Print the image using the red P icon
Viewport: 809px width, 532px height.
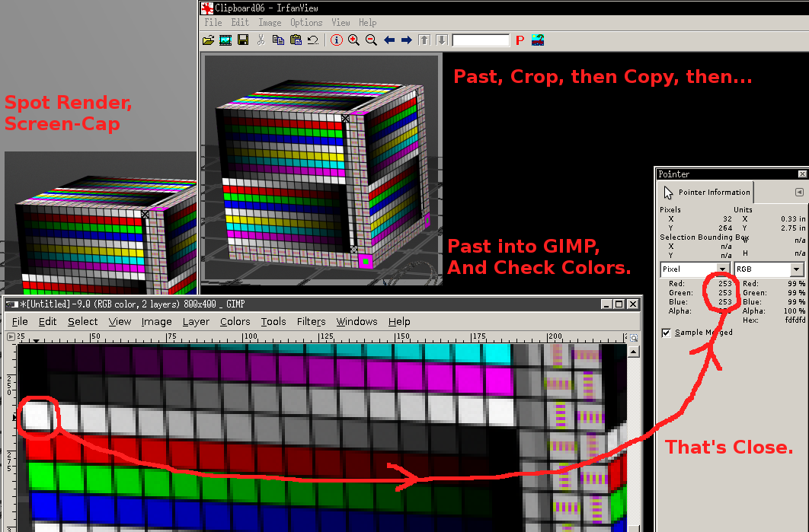tap(519, 40)
